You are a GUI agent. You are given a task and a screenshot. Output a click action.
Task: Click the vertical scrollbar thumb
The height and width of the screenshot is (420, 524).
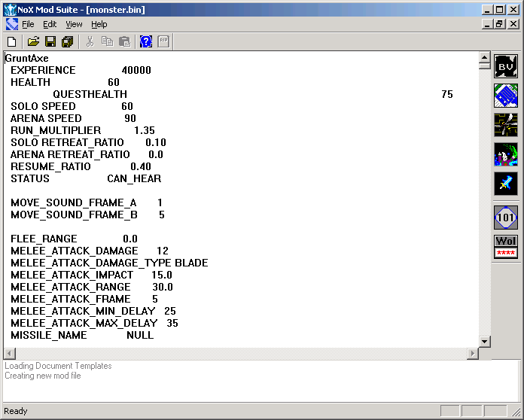pos(485,65)
